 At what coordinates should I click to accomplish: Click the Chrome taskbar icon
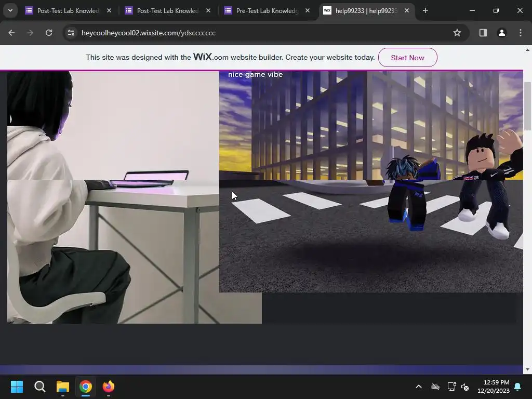coord(86,387)
